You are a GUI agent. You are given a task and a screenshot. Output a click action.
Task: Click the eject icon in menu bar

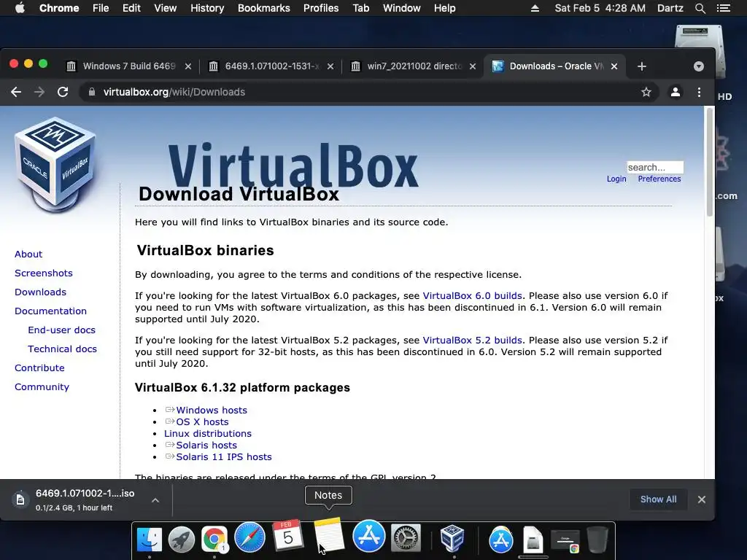click(535, 8)
